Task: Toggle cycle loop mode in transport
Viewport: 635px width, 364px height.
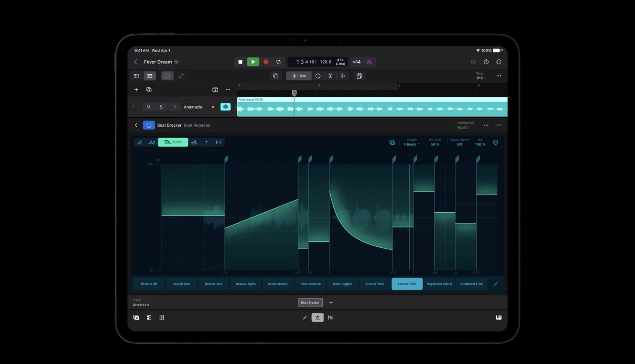Action: click(x=278, y=62)
